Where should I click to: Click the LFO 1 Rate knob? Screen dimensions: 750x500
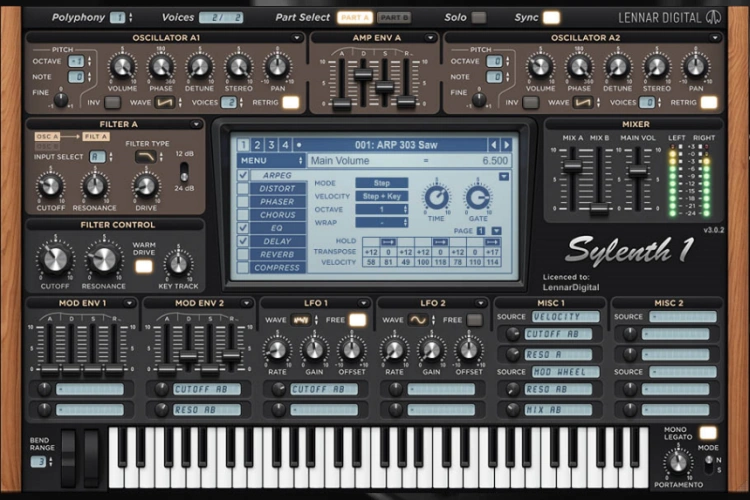coord(277,350)
